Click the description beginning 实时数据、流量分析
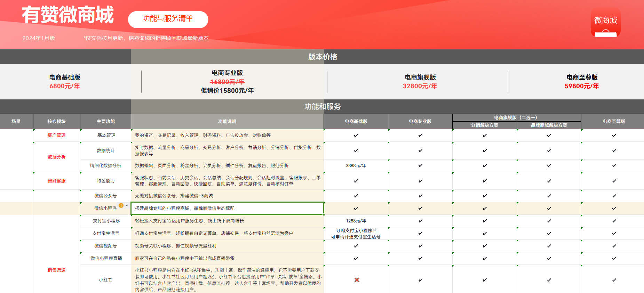 click(x=227, y=150)
